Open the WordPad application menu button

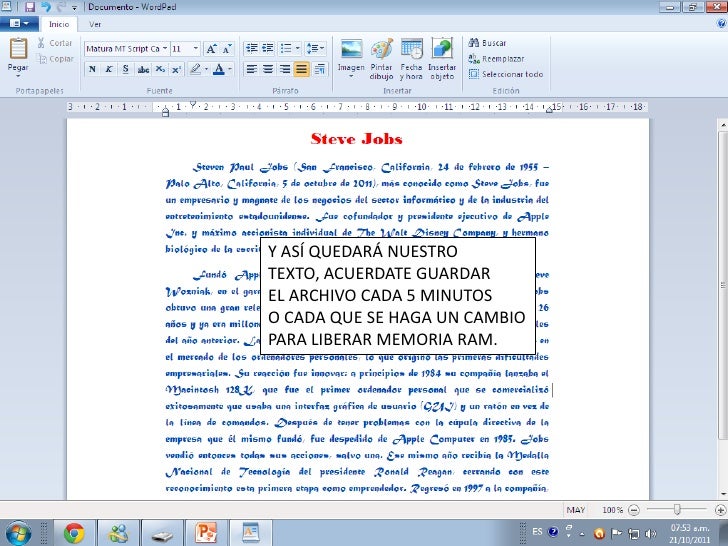point(19,23)
